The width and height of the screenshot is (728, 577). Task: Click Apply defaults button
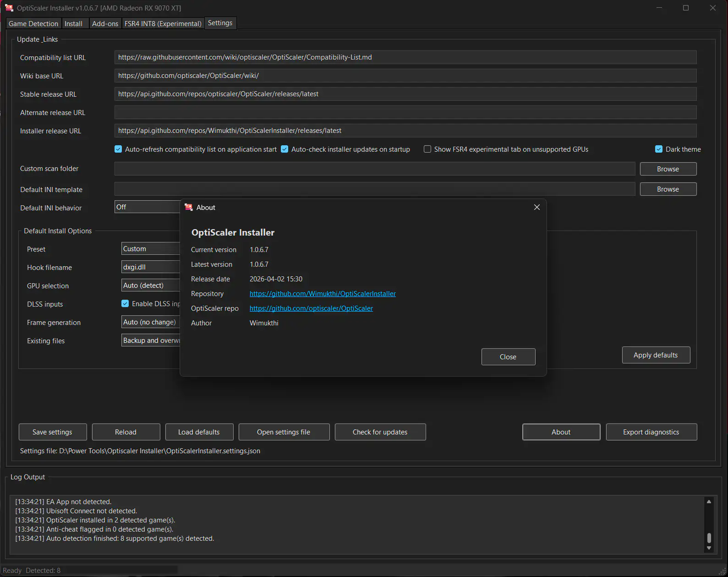(x=656, y=355)
